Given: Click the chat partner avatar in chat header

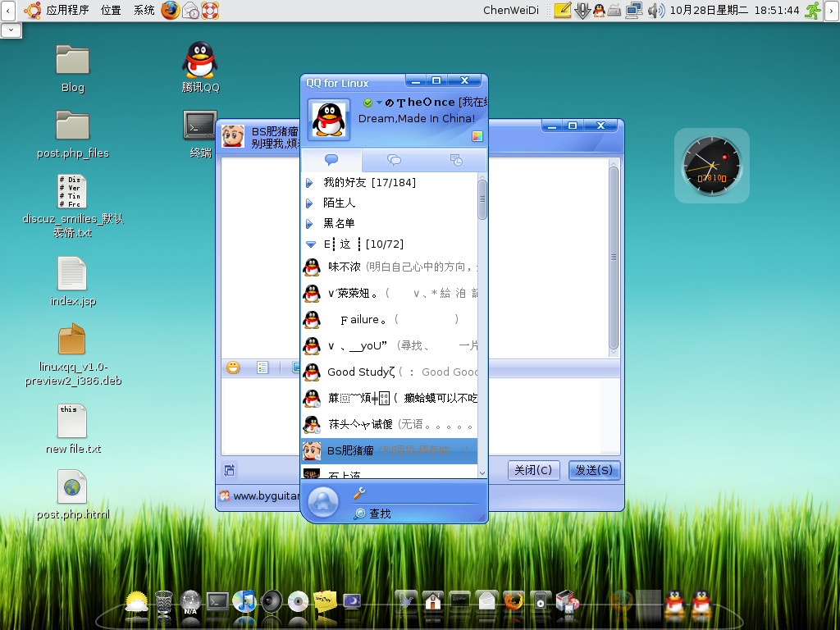Looking at the screenshot, I should pos(233,136).
